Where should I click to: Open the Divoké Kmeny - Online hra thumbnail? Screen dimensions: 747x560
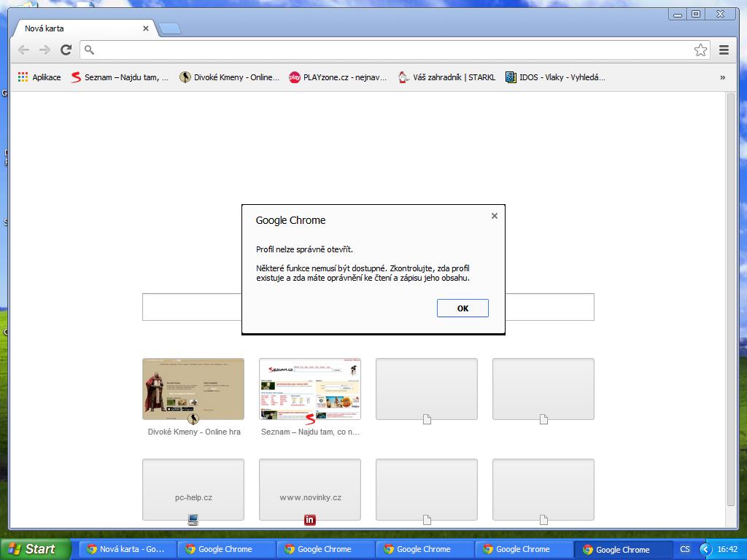point(193,389)
